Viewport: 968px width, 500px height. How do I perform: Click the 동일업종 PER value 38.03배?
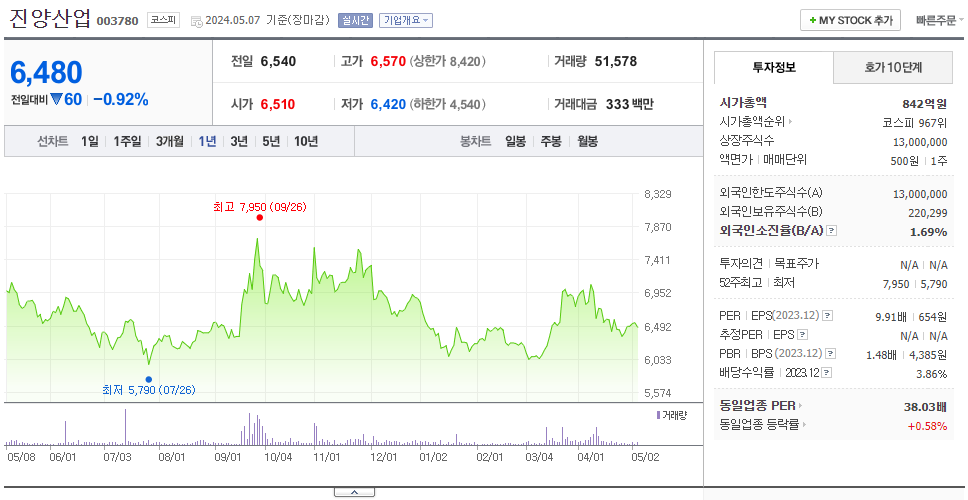coord(925,407)
